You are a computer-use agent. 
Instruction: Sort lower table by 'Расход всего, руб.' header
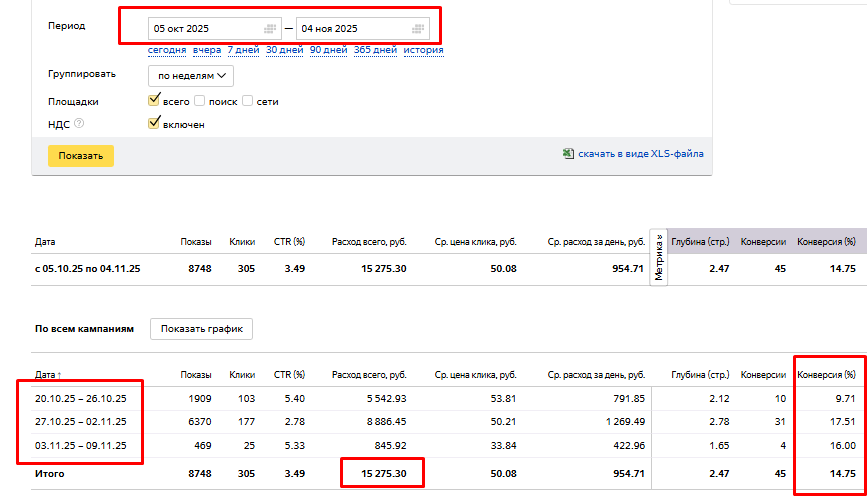(x=369, y=375)
